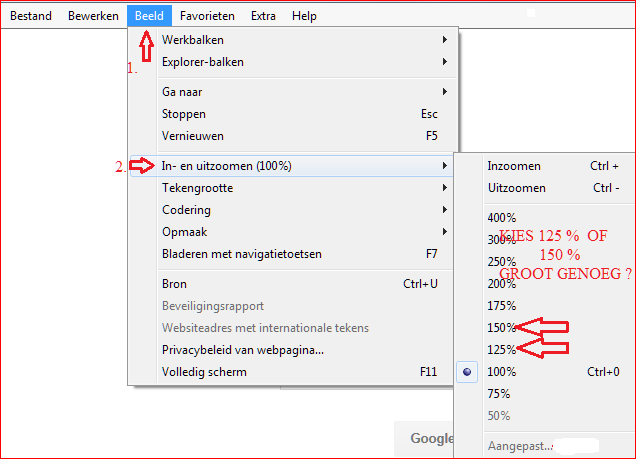Open the Bewerken menu
Image resolution: width=636 pixels, height=459 pixels.
[93, 16]
